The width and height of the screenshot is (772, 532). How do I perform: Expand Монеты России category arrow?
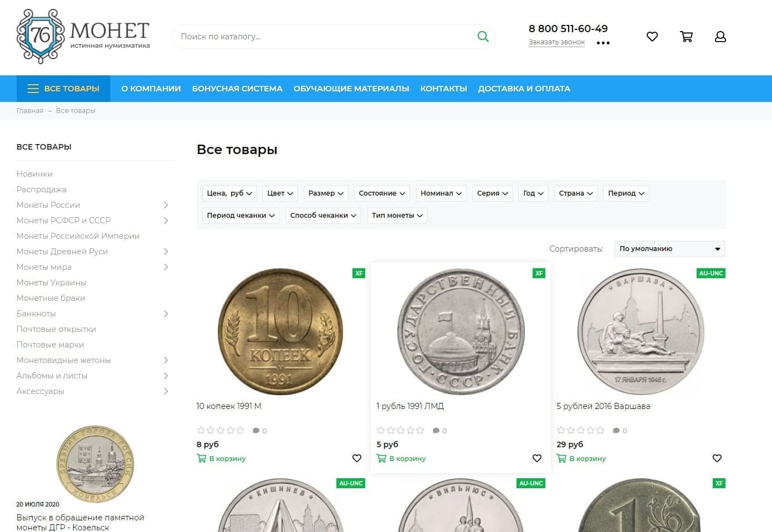click(x=166, y=205)
